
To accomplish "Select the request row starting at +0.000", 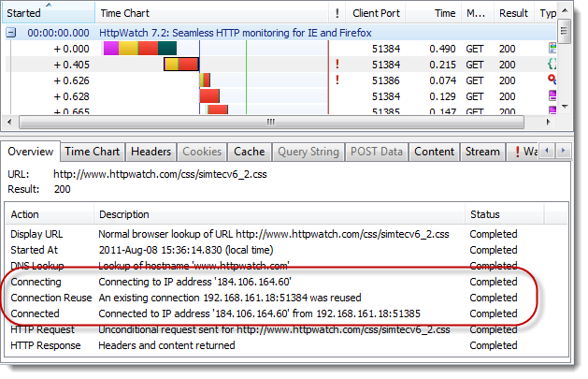I will point(280,49).
